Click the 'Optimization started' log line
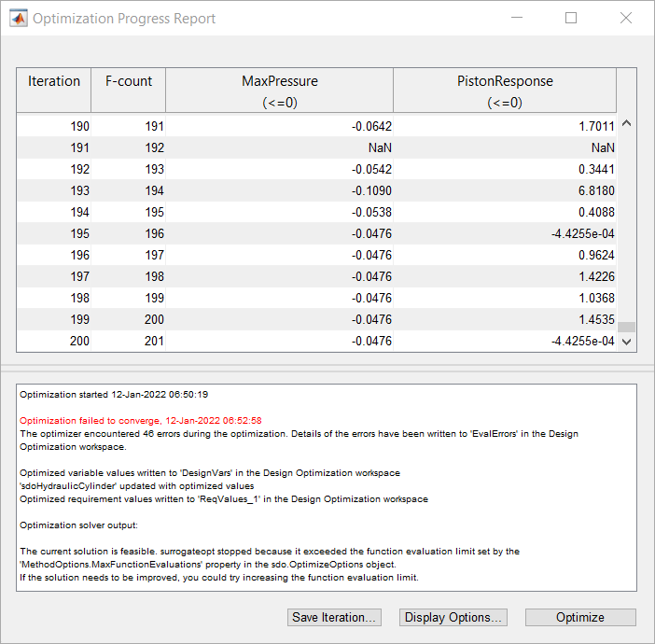Viewport: 655px width, 644px height. [x=114, y=395]
